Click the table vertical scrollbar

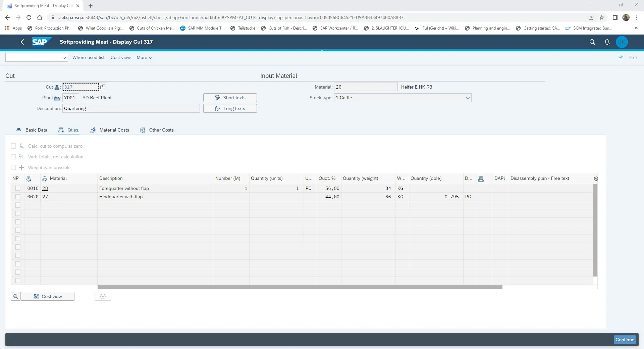pyautogui.click(x=595, y=230)
